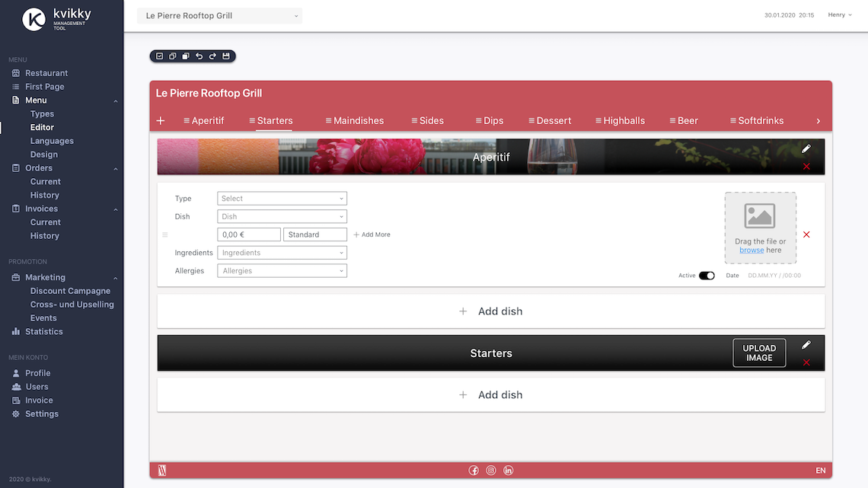This screenshot has height=488, width=868.
Task: Click the outlined copy icon in the editor toolbar
Action: tap(173, 56)
